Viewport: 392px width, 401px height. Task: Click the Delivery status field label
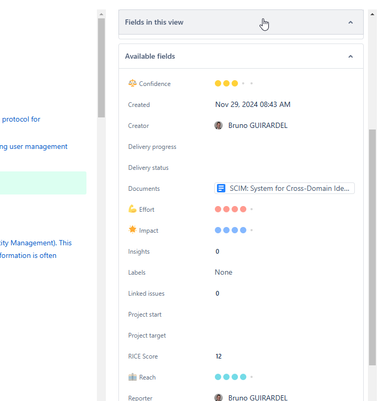click(x=148, y=168)
